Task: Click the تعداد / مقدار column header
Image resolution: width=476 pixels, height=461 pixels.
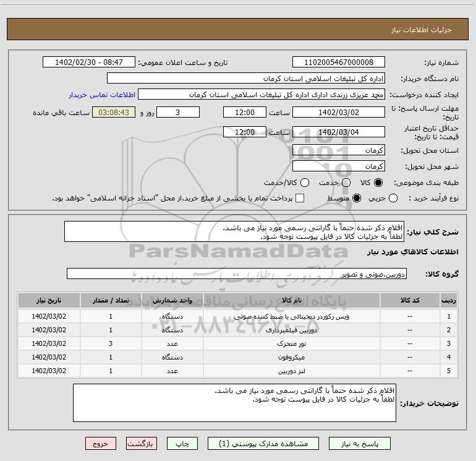Action: pos(111,300)
